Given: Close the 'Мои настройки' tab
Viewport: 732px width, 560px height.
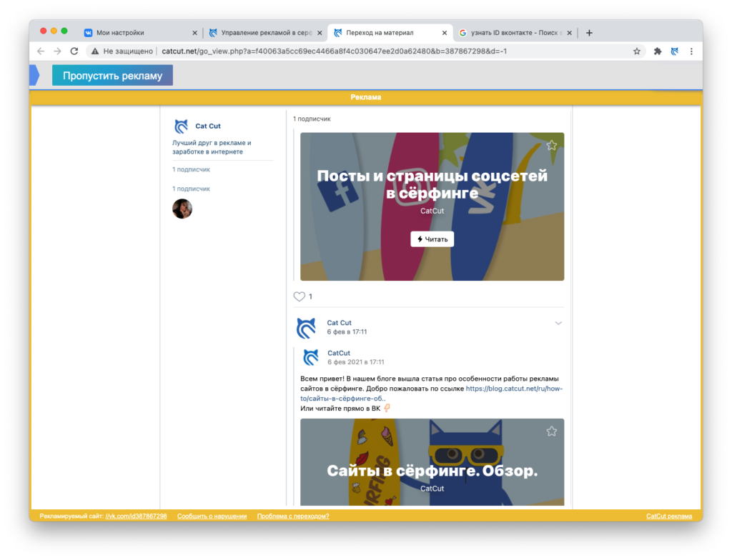Looking at the screenshot, I should [x=194, y=33].
